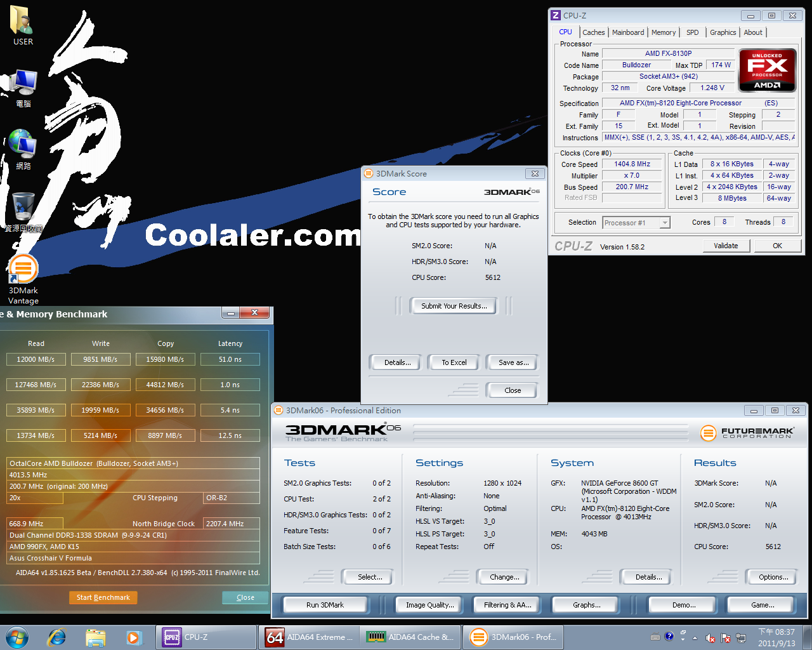Click the North Bridge Clock 2207.4 MHz field
Image resolution: width=812 pixels, height=650 pixels.
(232, 524)
